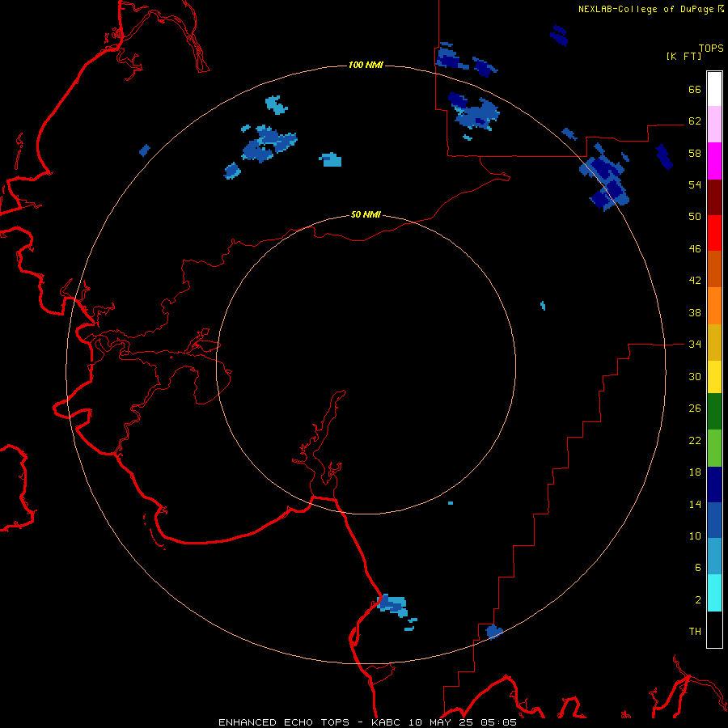The height and width of the screenshot is (728, 728).
Task: Click the steel light blue legend swatch
Action: [x=714, y=557]
